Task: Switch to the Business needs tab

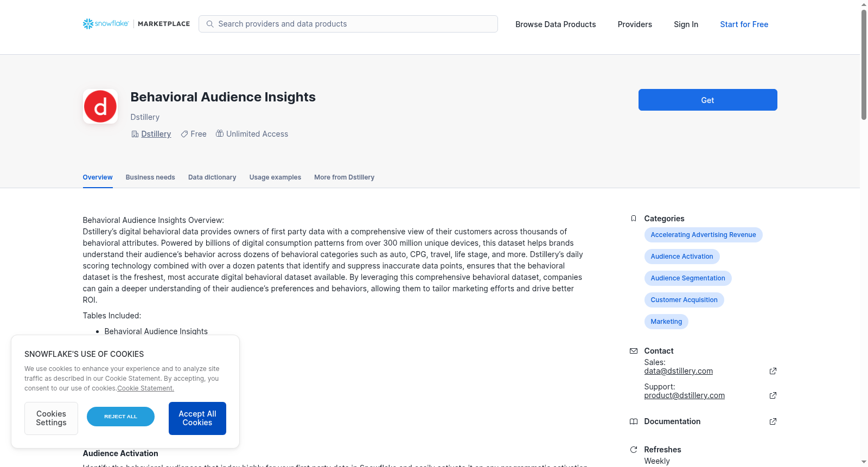Action: point(150,177)
